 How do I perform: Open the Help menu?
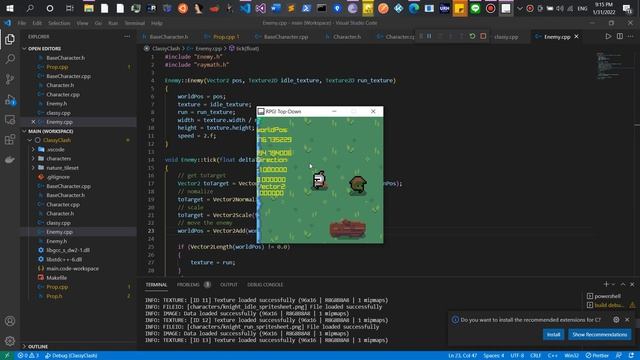point(157,23)
